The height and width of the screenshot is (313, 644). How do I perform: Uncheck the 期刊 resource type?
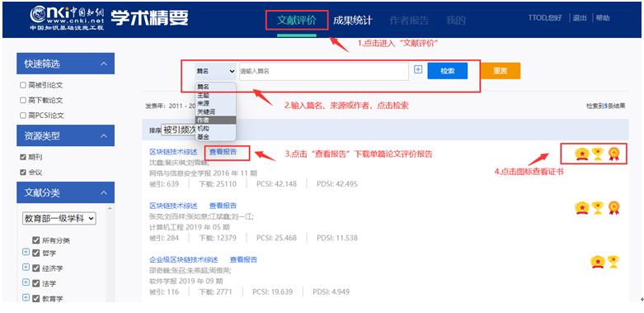click(23, 157)
